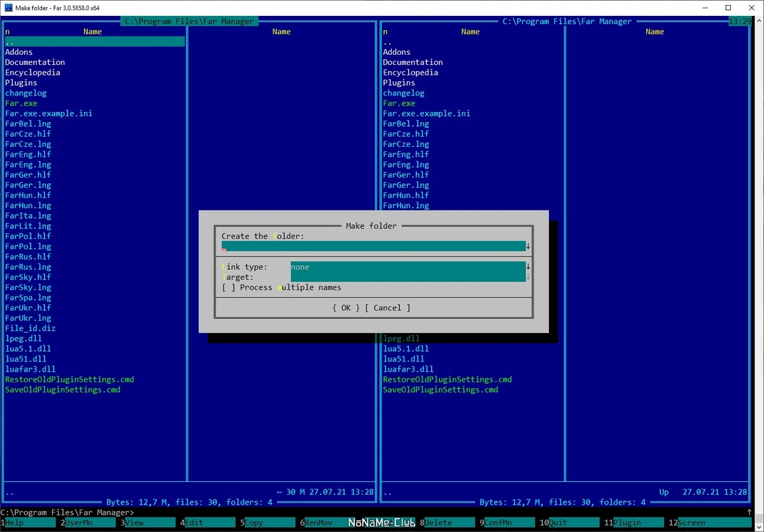Click the Far Manager icon in title bar
Screen dimensions: 764x532
(7, 8)
